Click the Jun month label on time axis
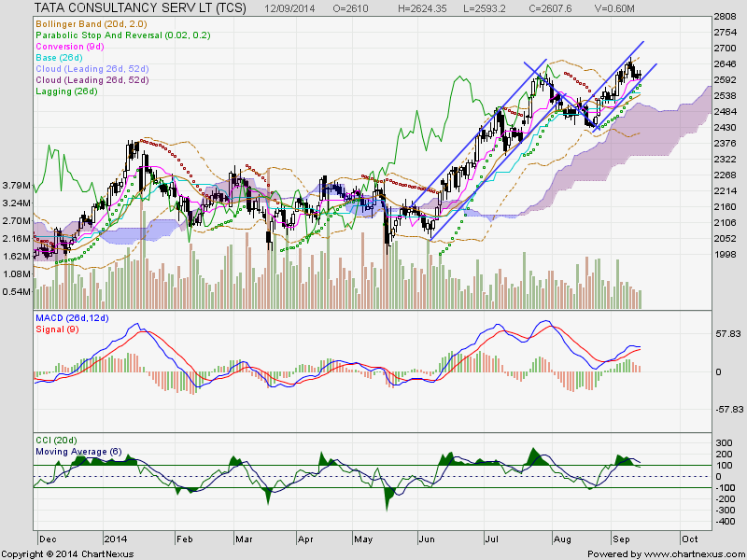The height and width of the screenshot is (560, 747). 427,539
